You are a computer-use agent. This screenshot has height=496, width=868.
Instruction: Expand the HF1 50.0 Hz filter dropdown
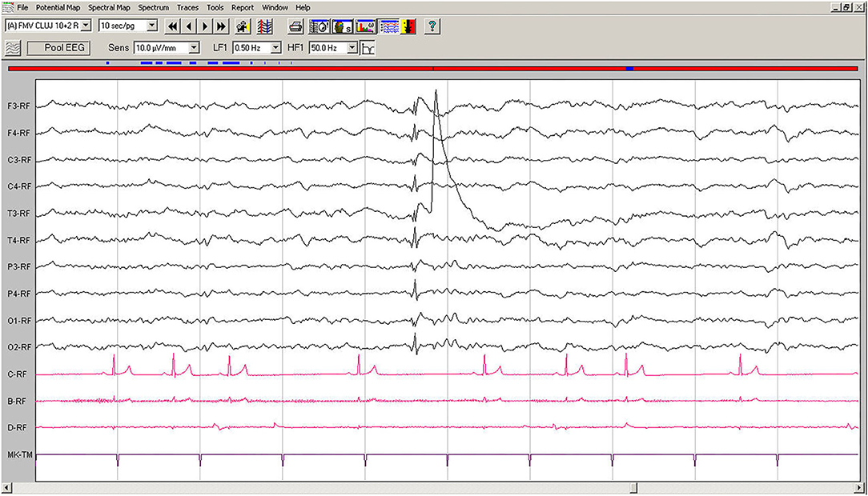(x=352, y=48)
